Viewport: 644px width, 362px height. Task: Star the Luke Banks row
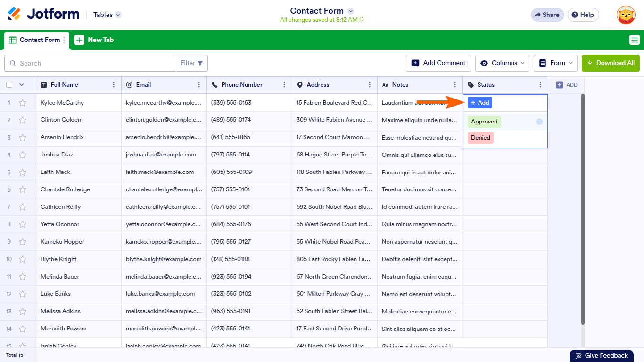coord(23,294)
